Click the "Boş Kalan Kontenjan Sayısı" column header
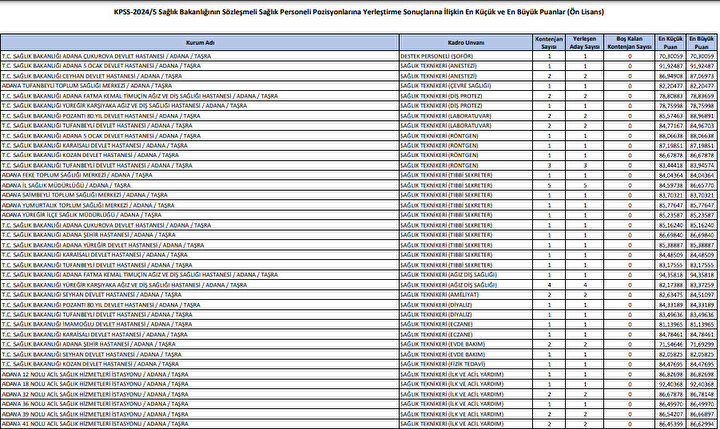 629,42
